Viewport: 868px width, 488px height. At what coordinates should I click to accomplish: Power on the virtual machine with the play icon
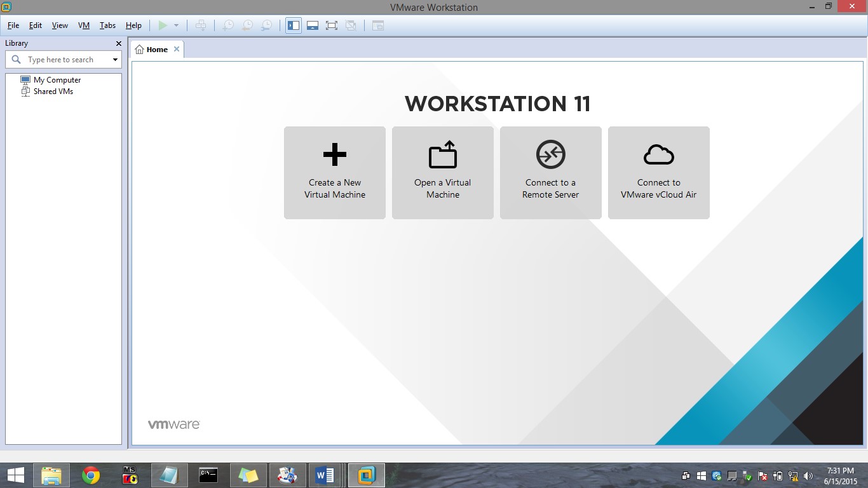coord(163,25)
